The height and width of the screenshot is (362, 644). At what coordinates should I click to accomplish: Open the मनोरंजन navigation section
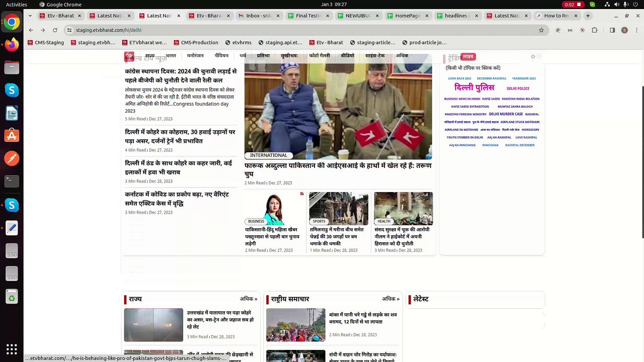(x=195, y=56)
